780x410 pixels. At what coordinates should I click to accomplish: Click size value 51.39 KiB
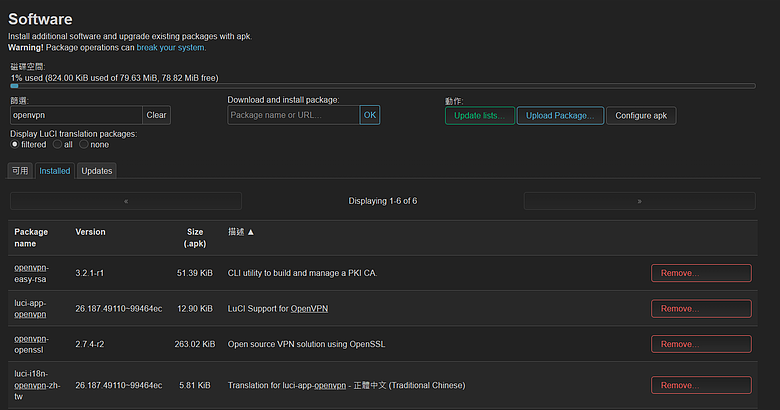(x=195, y=273)
